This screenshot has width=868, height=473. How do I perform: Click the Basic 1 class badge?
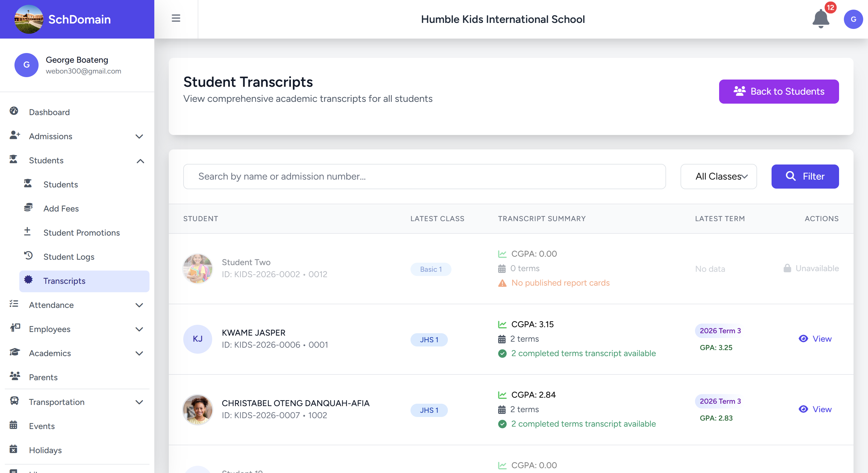coord(431,269)
